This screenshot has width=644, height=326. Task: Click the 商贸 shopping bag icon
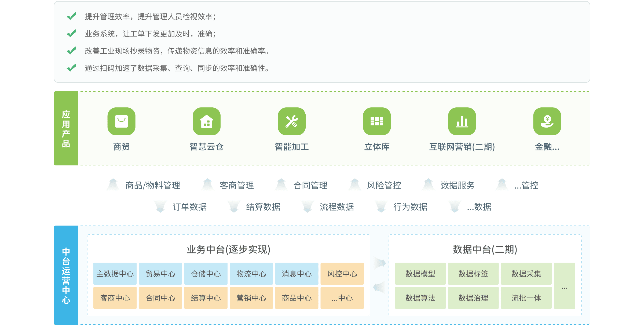tap(121, 121)
